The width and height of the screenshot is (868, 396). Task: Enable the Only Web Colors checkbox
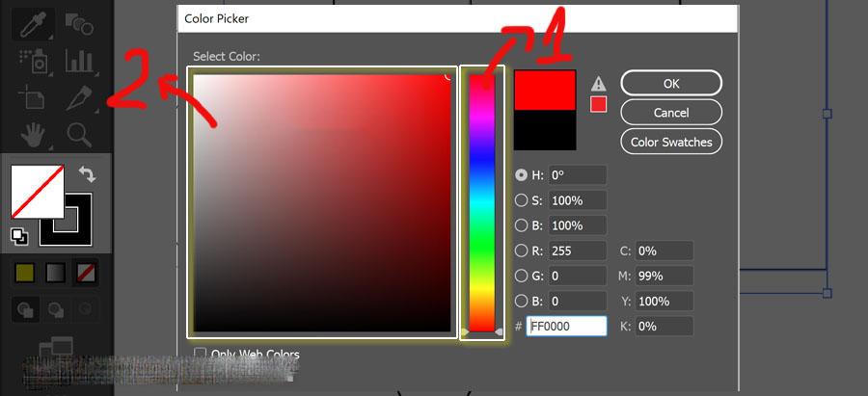(x=201, y=354)
